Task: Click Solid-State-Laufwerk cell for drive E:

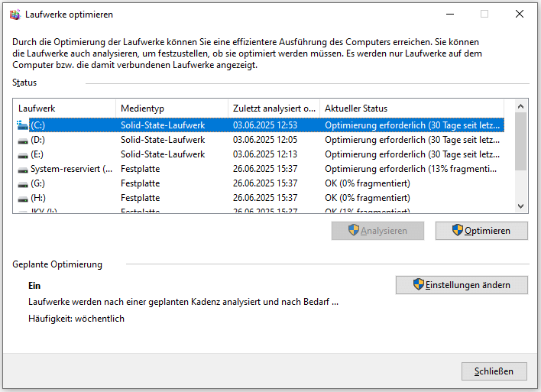Action: (163, 154)
